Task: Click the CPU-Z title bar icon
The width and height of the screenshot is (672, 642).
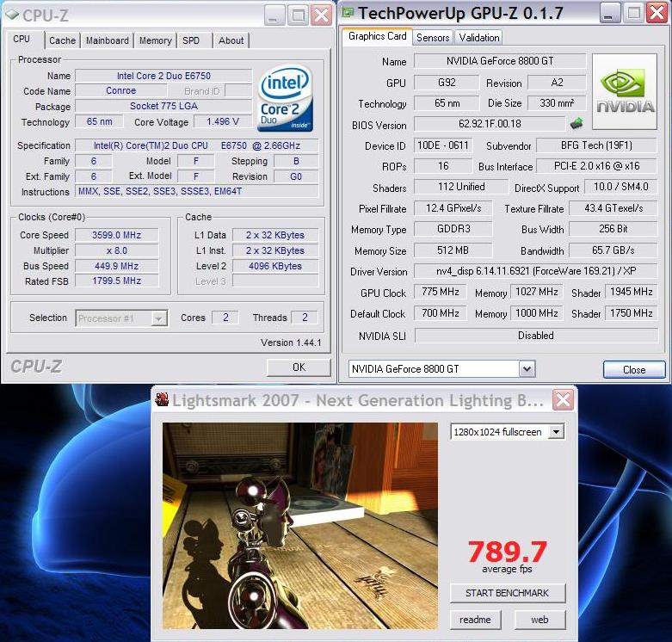Action: click(12, 15)
